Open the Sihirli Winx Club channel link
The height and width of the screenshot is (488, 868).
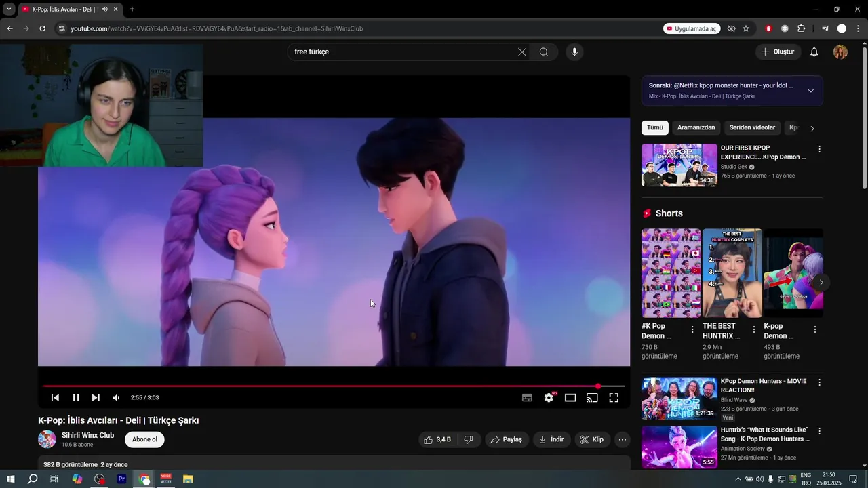[87, 435]
